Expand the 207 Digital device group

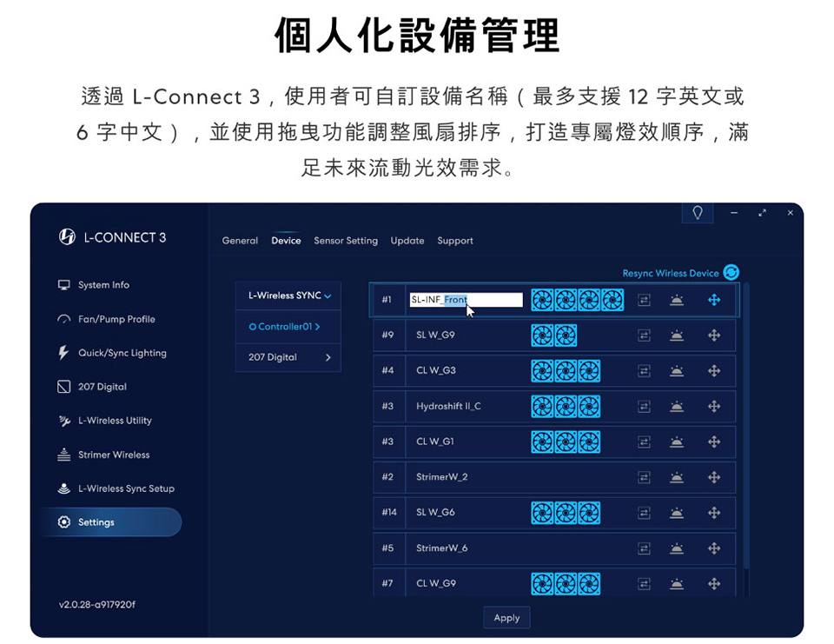[288, 357]
